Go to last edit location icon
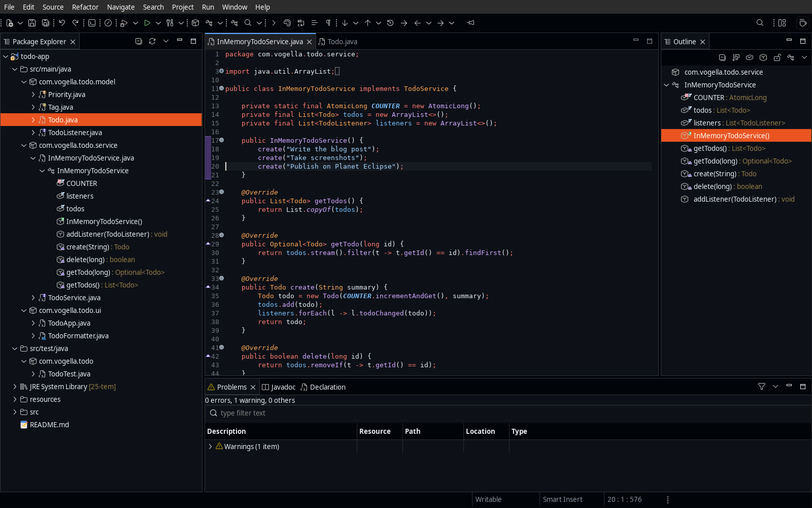 [x=390, y=23]
